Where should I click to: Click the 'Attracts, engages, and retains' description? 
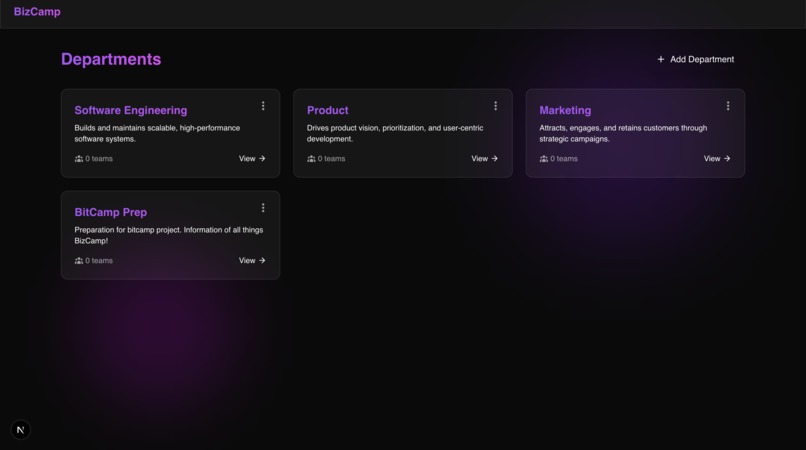[x=623, y=133]
